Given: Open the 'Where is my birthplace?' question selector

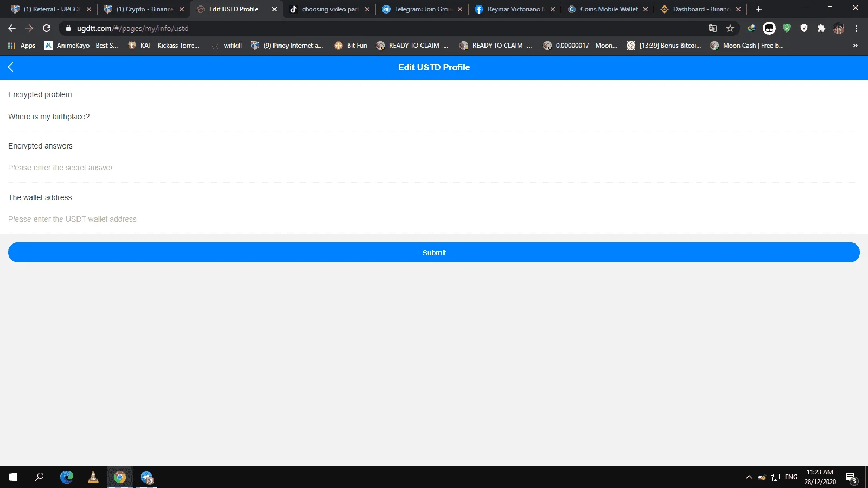Looking at the screenshot, I should 434,117.
